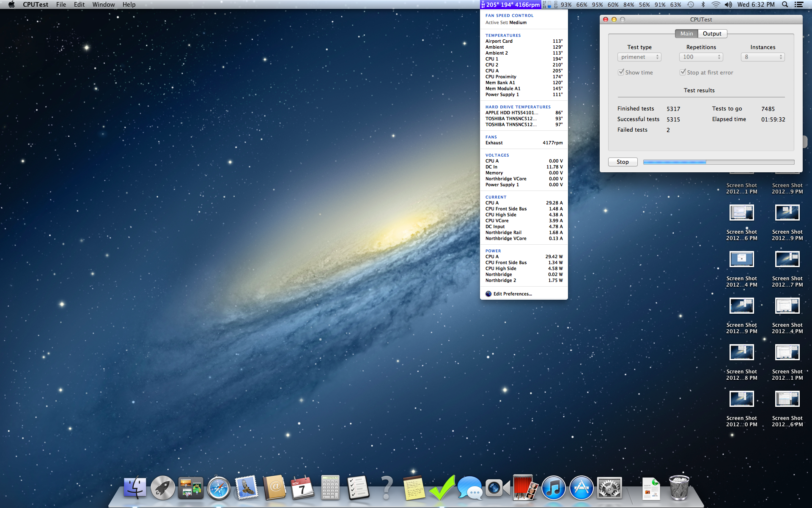Open the Trash in the dock
Viewport: 812px width, 508px height.
pos(679,488)
